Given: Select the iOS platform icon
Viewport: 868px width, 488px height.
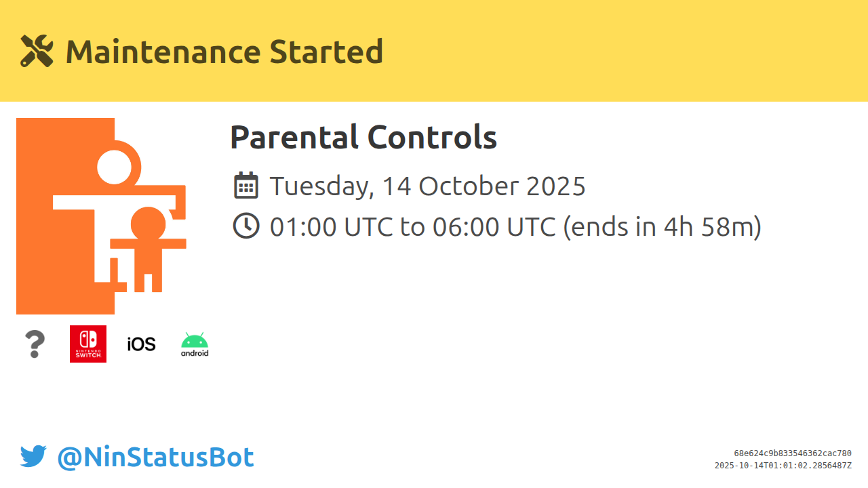Looking at the screenshot, I should pos(141,344).
